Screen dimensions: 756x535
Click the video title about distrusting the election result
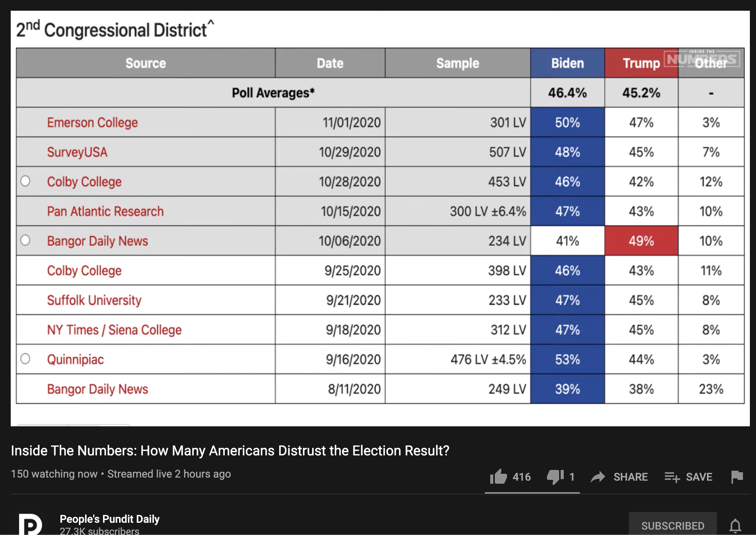coord(230,451)
